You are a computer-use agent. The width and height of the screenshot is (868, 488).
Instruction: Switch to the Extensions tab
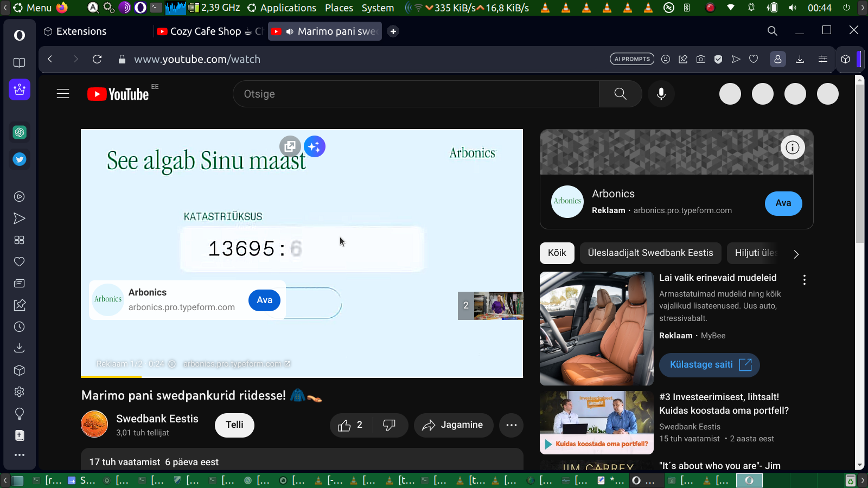coord(75,31)
